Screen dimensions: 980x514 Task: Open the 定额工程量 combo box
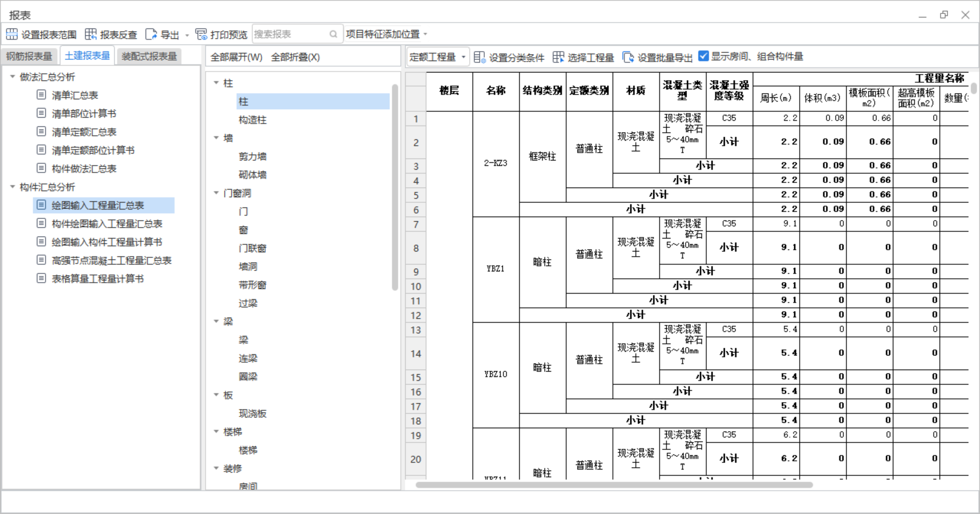(438, 57)
